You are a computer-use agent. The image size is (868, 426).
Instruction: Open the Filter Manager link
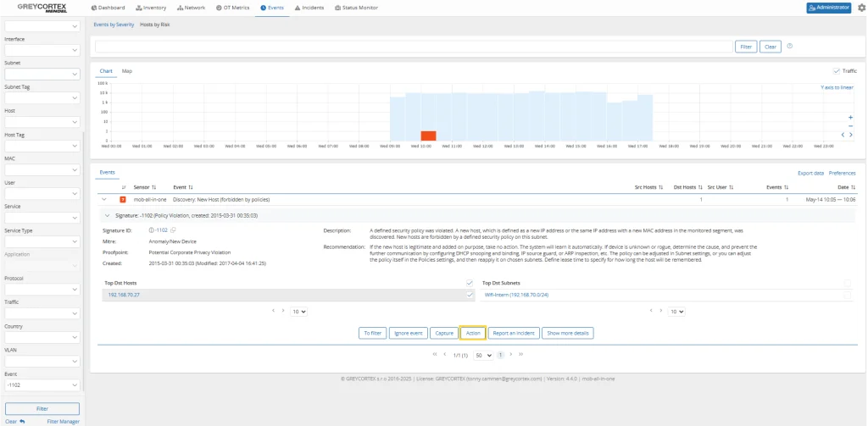[x=64, y=421]
